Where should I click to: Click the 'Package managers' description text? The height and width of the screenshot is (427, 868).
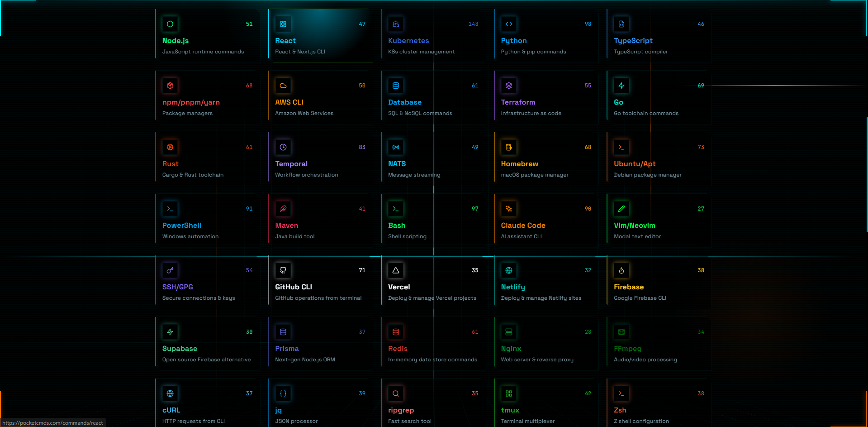(x=187, y=113)
